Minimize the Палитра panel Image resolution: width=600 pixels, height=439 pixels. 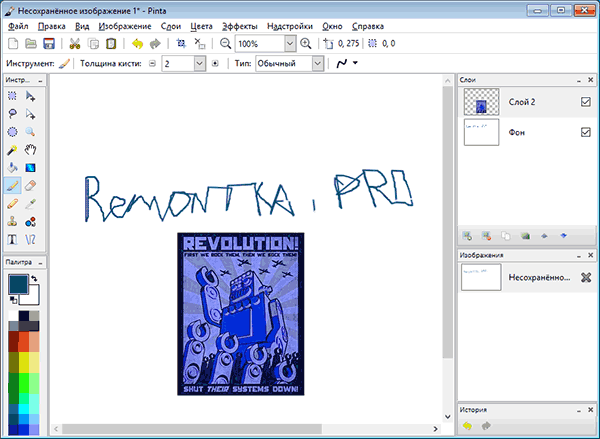tap(40, 263)
